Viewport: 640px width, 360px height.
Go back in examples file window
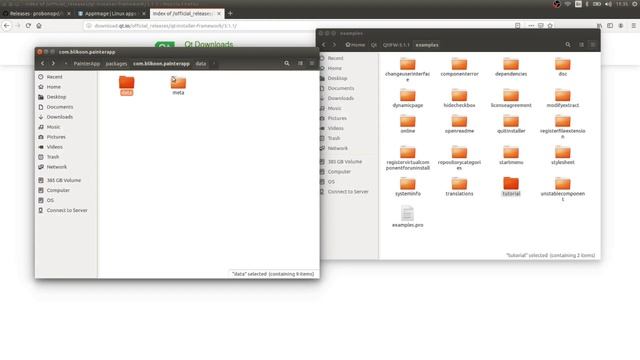(324, 44)
